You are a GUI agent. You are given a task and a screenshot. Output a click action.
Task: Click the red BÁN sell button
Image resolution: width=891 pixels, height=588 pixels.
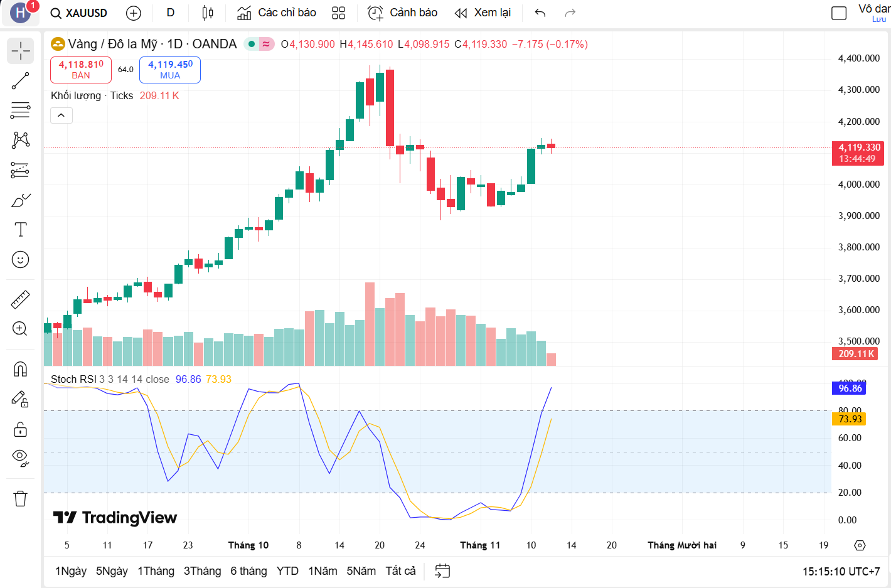click(81, 70)
